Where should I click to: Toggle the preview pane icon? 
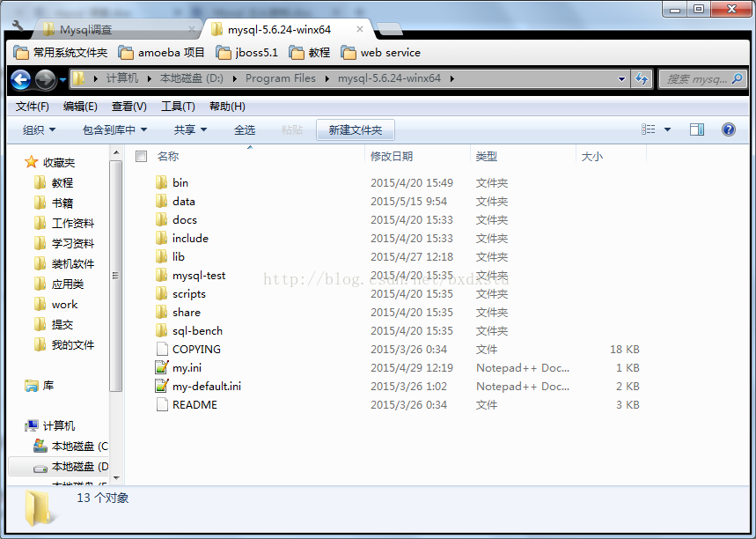697,129
